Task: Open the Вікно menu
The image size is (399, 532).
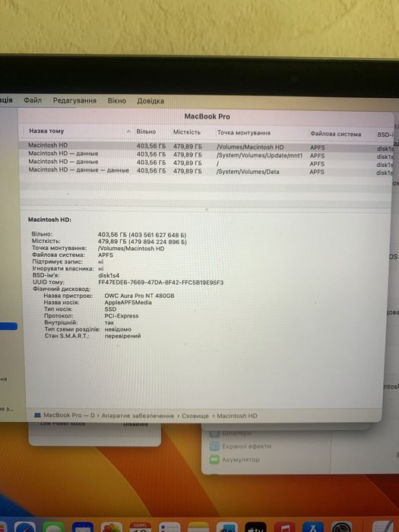Action: [x=117, y=101]
